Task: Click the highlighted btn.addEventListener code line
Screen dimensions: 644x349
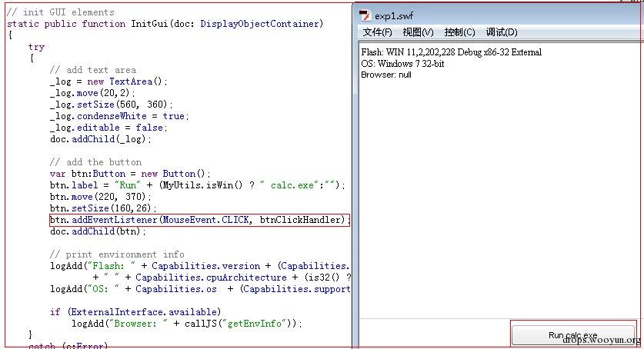Action: click(199, 220)
